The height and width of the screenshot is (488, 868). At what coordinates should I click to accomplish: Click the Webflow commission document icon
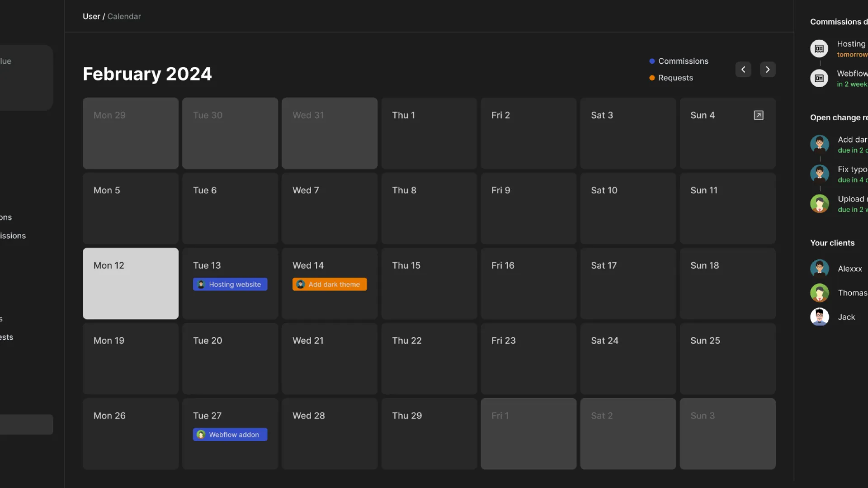click(819, 78)
